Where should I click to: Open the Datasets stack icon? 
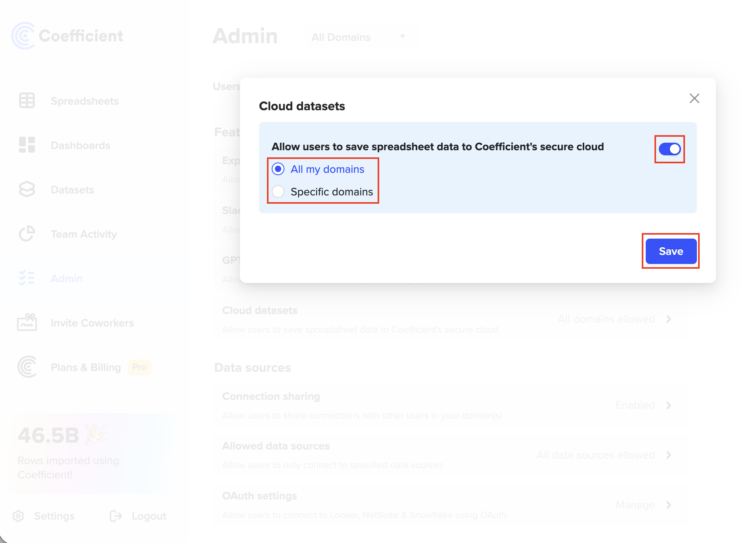click(x=27, y=189)
